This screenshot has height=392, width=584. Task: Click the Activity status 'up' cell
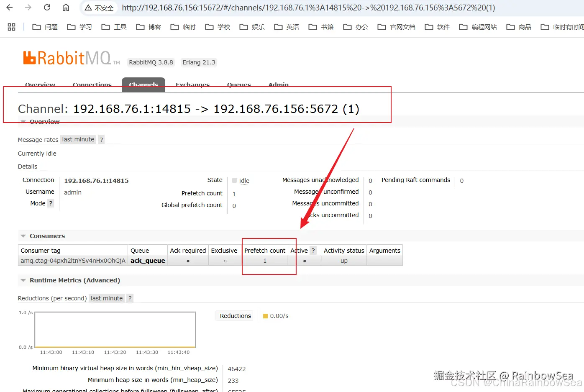(x=344, y=261)
